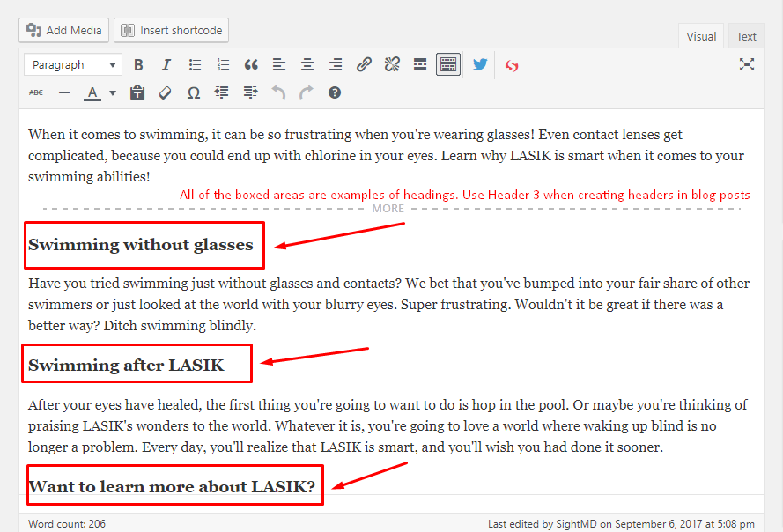Open the editor help dialog
The height and width of the screenshot is (532, 783).
click(334, 92)
